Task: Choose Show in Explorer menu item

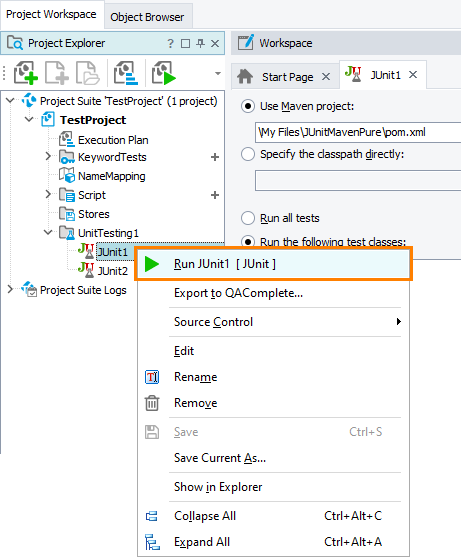Action: 273,487
